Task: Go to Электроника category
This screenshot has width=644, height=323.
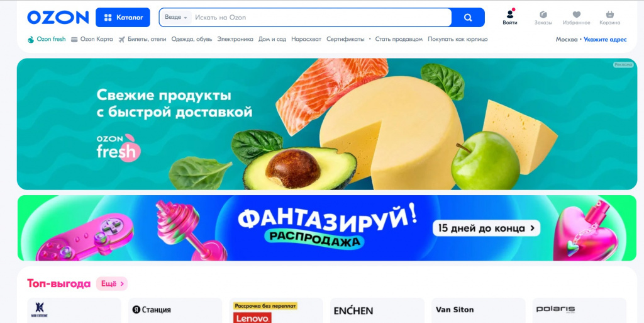Action: [235, 40]
